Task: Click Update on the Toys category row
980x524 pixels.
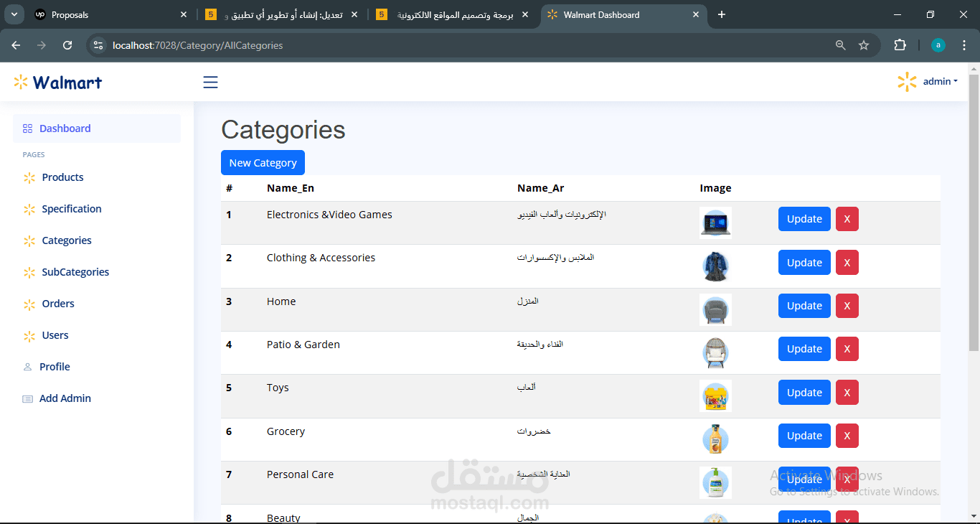Action: click(804, 392)
